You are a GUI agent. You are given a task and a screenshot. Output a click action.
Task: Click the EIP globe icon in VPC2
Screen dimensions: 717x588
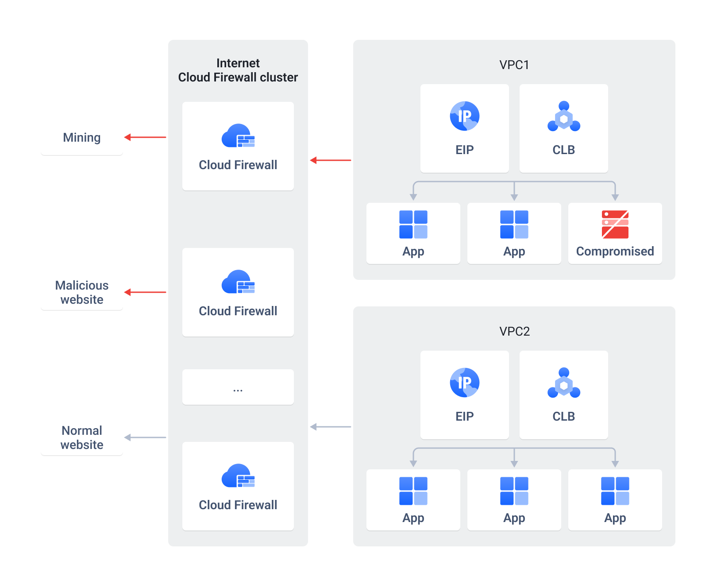(x=464, y=383)
